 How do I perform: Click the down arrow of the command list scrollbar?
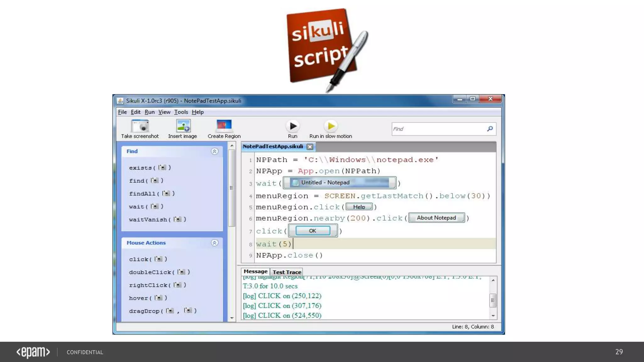[x=232, y=318]
